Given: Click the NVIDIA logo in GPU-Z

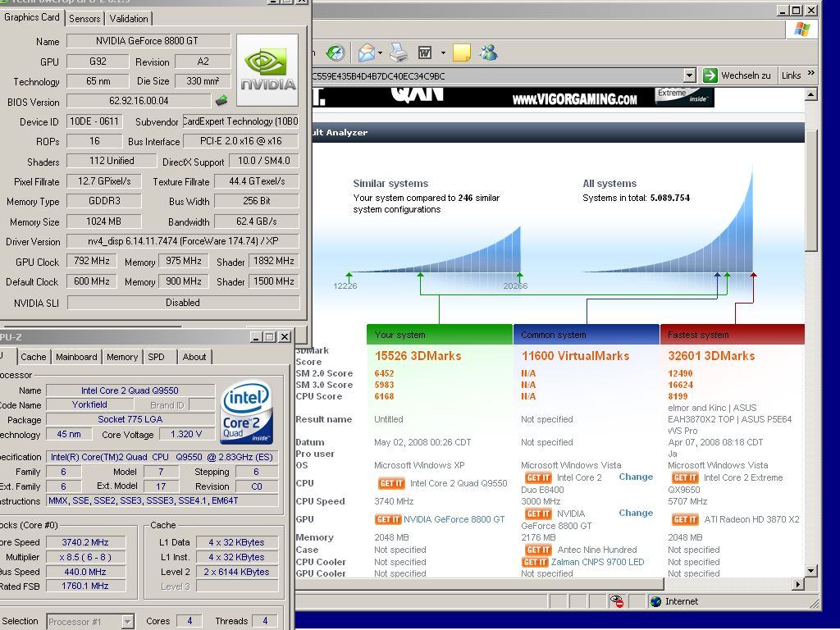Looking at the screenshot, I should [x=267, y=70].
